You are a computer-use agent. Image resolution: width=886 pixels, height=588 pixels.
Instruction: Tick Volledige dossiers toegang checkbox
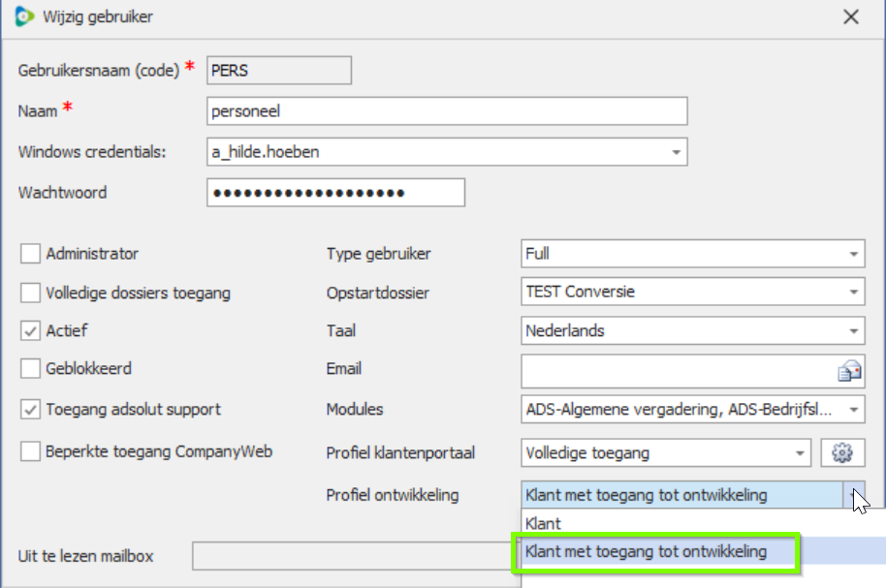point(31,293)
